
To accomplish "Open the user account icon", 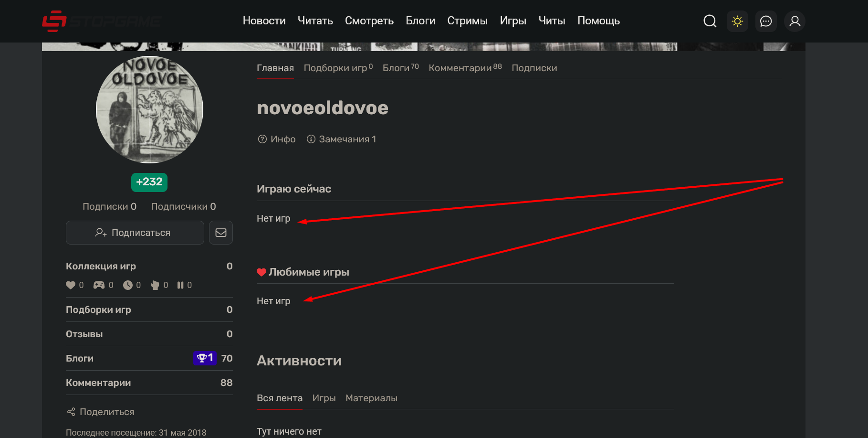I will (x=795, y=21).
